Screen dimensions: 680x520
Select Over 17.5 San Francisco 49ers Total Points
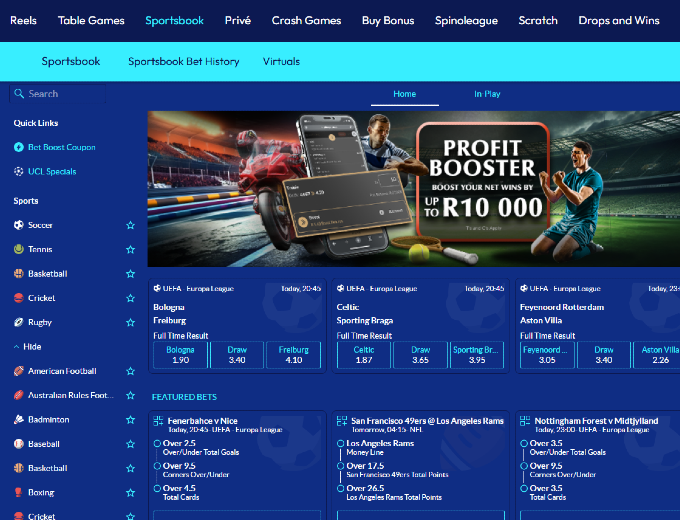click(341, 466)
